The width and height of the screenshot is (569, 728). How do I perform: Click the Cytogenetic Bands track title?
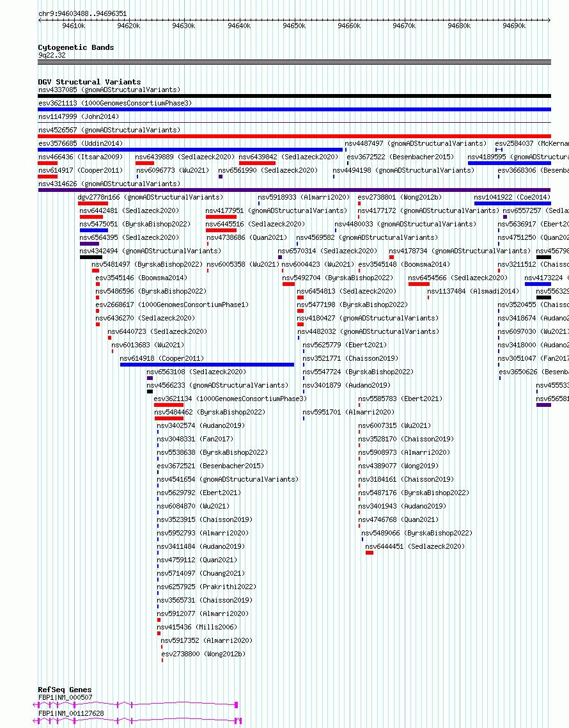75,47
